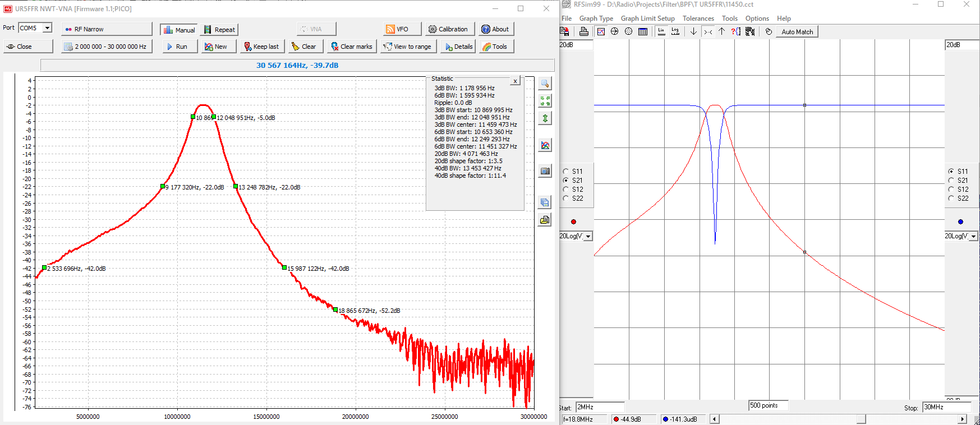This screenshot has height=425, width=980.
Task: Expand the right 20Log(V) format dropdown
Action: [x=973, y=237]
